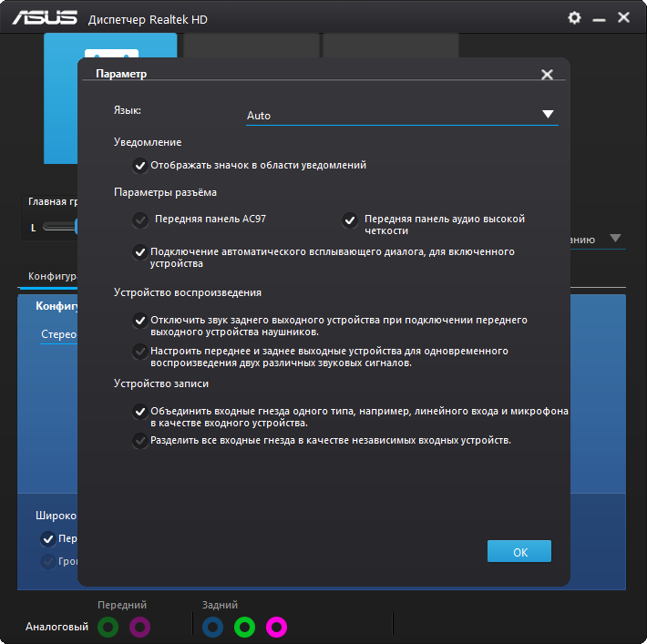Click the Задний jack group label

[x=220, y=605]
